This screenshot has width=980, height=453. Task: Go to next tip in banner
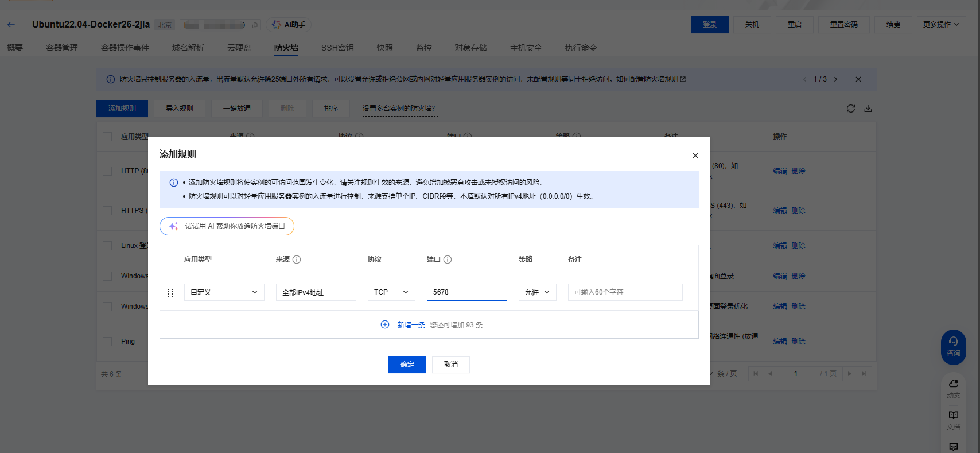click(836, 79)
